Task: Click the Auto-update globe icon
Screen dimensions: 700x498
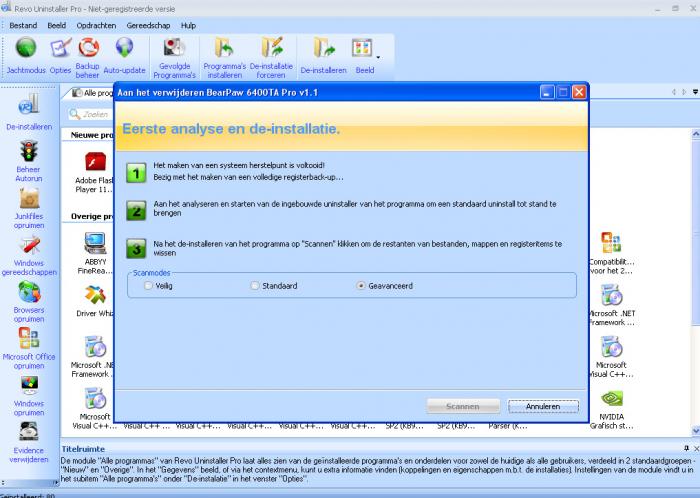Action: coord(125,47)
